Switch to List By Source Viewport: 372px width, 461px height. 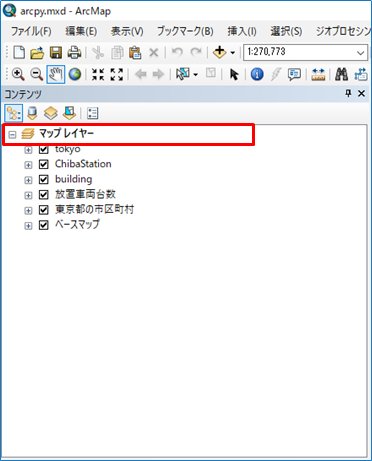pyautogui.click(x=32, y=113)
